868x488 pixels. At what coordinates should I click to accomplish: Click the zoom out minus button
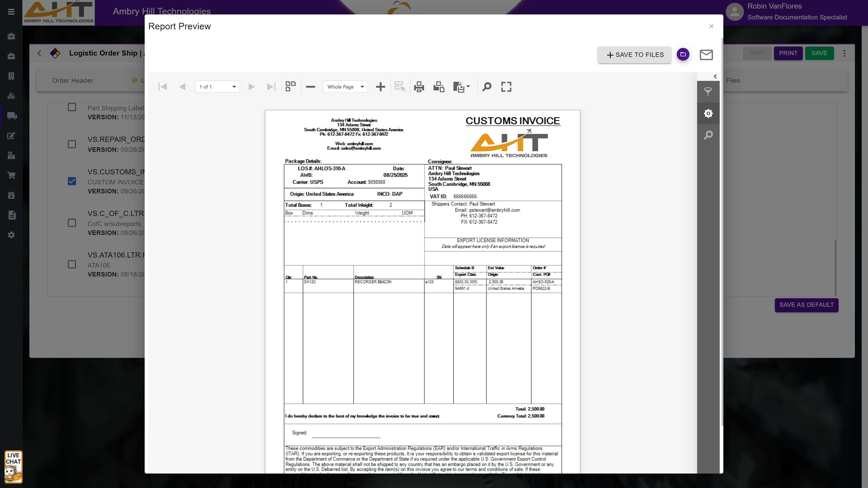click(x=310, y=87)
